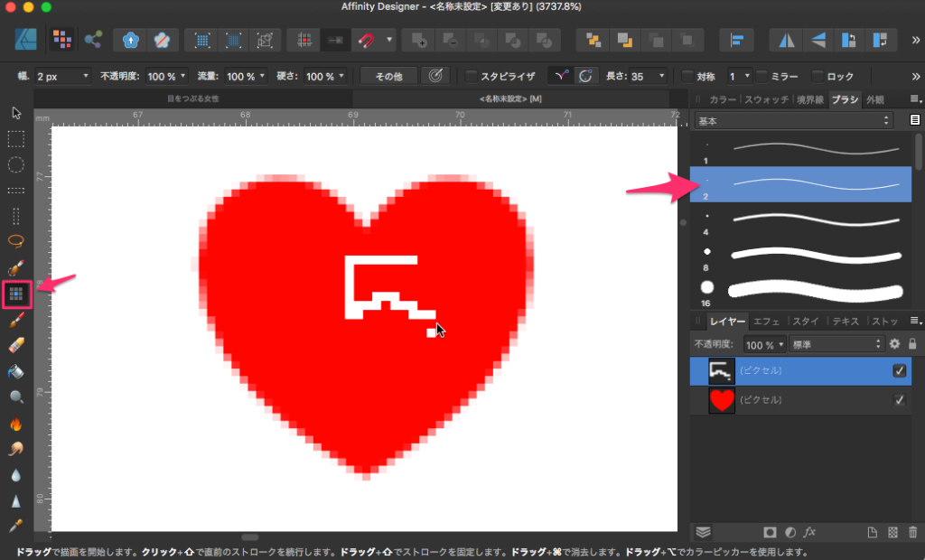Open the 標準 blend mode dropdown

[x=836, y=344]
